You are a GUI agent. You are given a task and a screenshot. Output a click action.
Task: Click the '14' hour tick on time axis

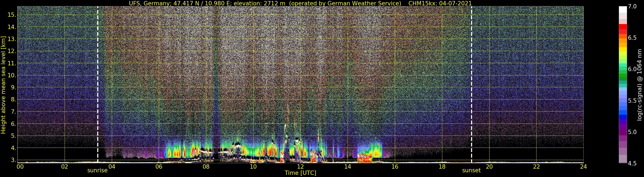point(347,166)
